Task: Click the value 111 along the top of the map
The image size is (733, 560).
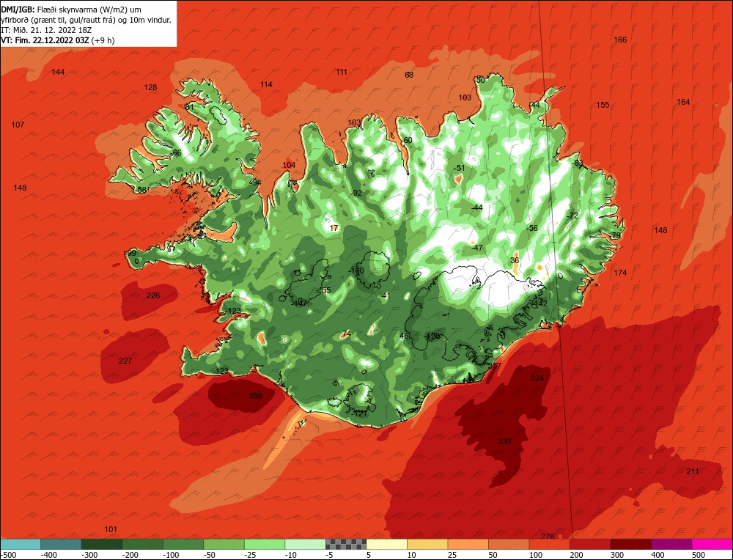Action: 342,72
